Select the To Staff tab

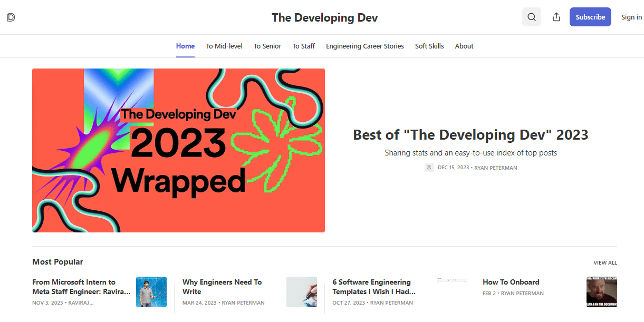pos(303,46)
